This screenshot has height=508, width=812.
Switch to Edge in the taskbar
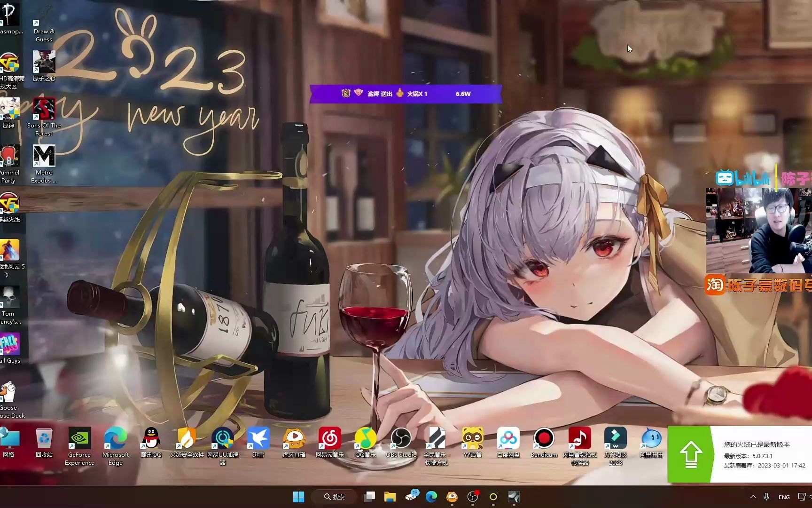pyautogui.click(x=431, y=497)
